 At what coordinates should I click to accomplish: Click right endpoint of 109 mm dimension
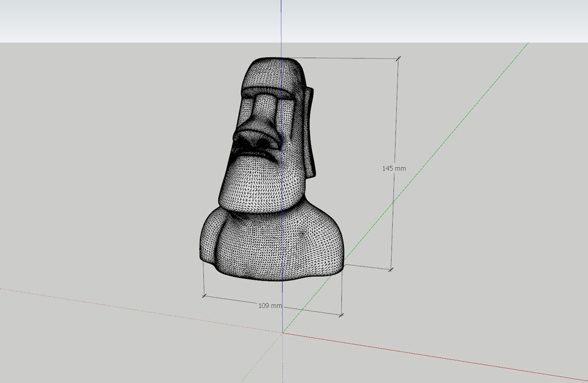(x=341, y=315)
